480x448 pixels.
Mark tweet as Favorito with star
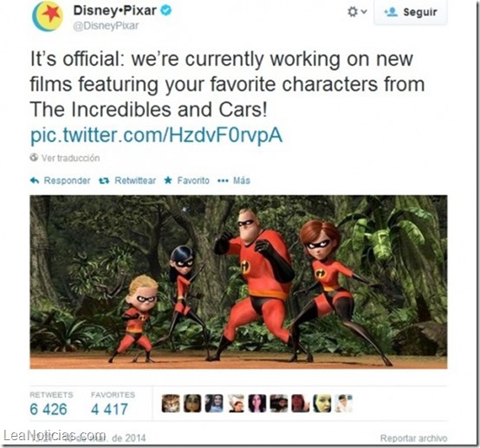pyautogui.click(x=168, y=180)
